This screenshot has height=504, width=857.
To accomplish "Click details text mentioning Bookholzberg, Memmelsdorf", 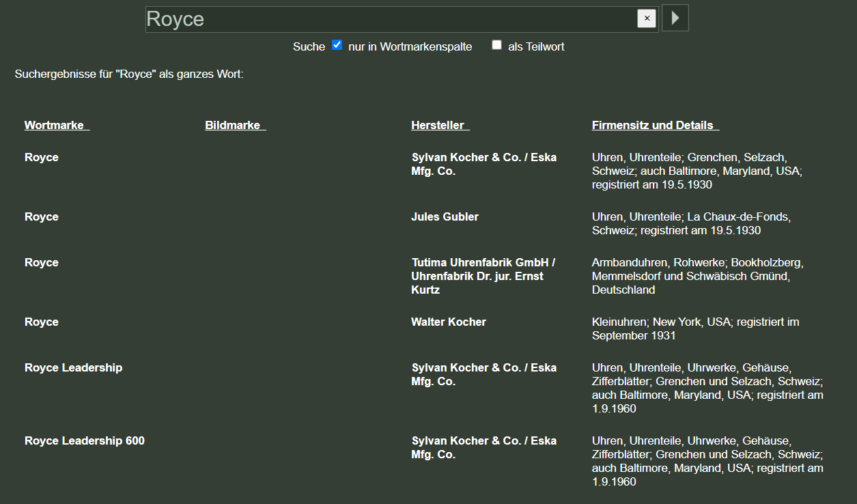I will (x=698, y=276).
